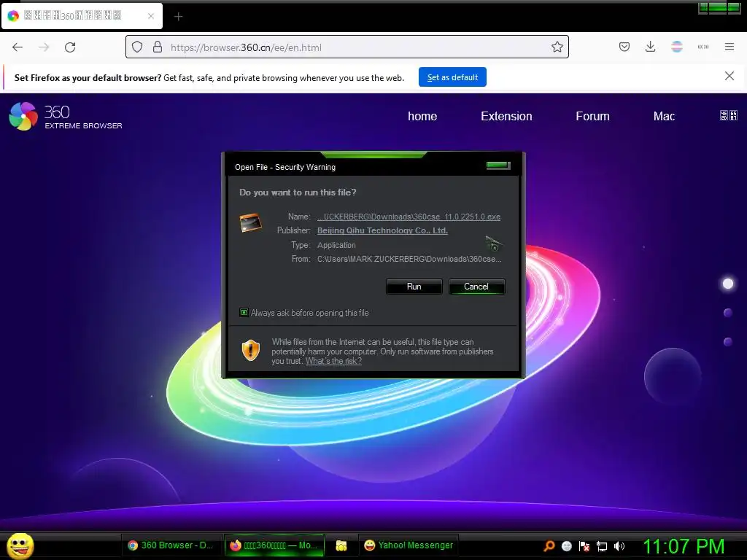The height and width of the screenshot is (560, 747).
Task: Open the What's the risk? link
Action: [x=333, y=361]
